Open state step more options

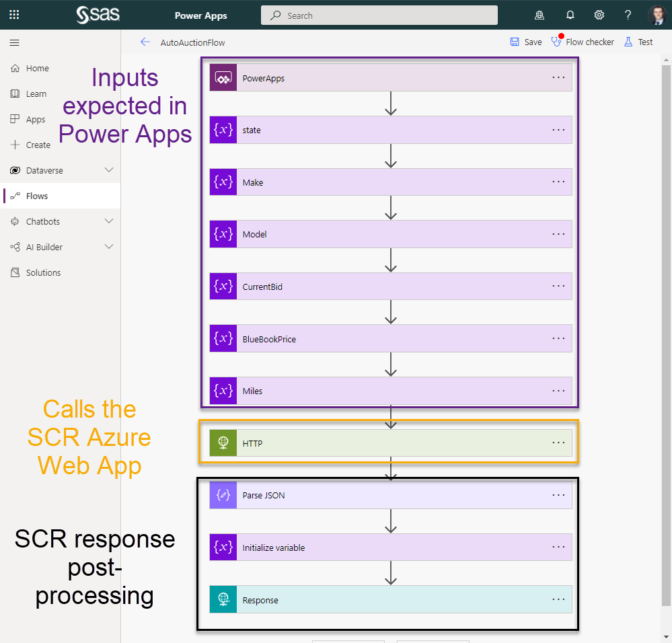point(558,130)
